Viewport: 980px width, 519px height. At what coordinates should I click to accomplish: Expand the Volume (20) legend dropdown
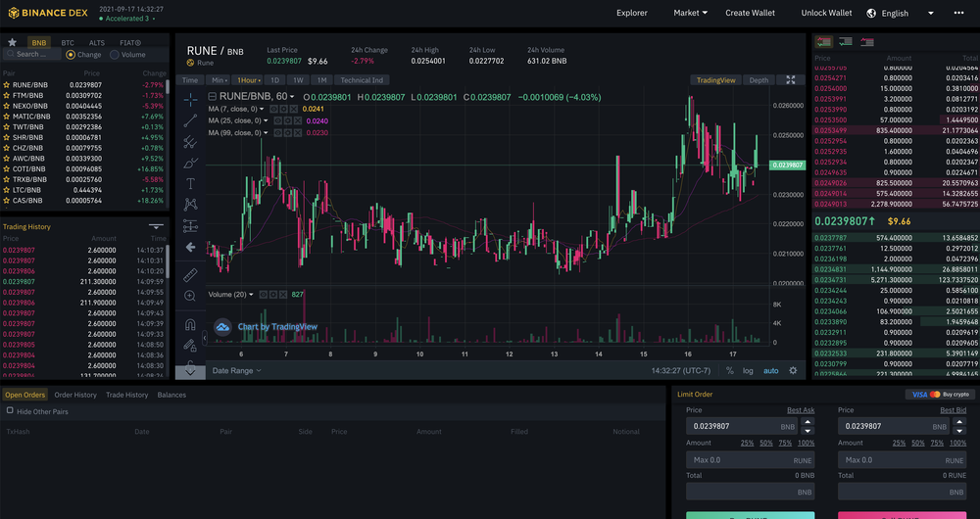[251, 294]
